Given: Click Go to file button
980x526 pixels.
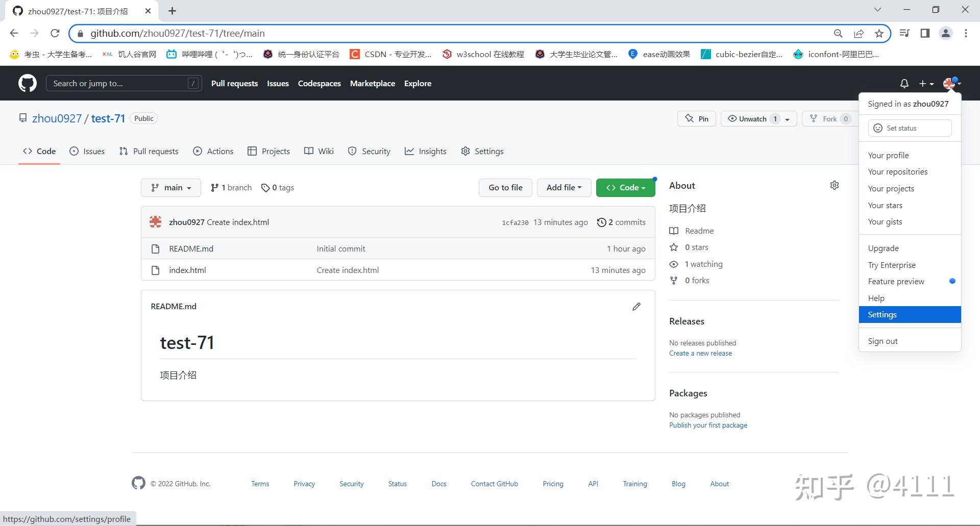Looking at the screenshot, I should coord(505,188).
